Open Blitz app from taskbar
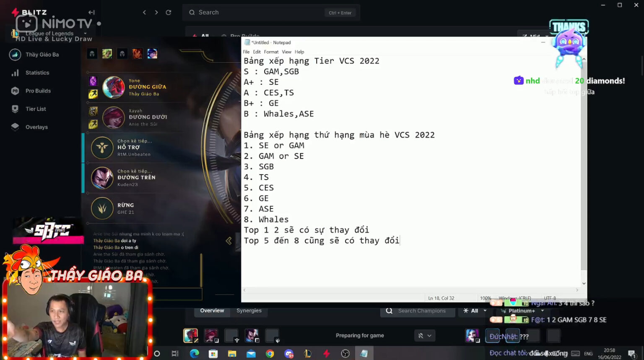The image size is (644, 360). 327,354
